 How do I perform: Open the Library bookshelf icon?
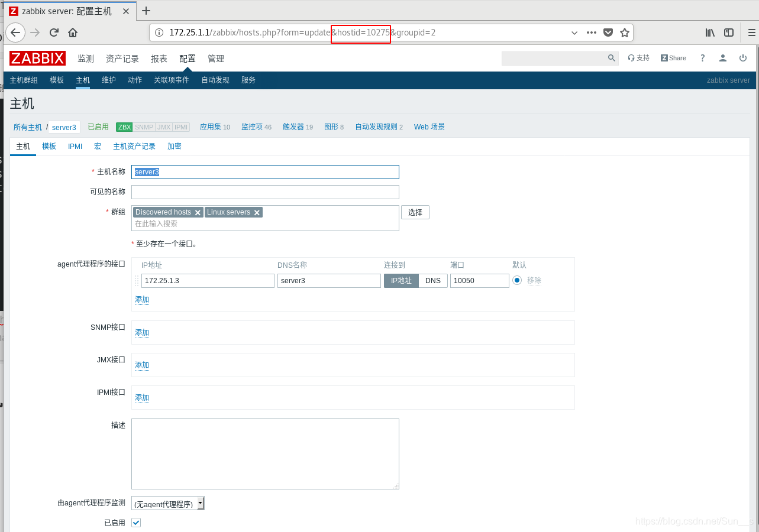point(710,33)
